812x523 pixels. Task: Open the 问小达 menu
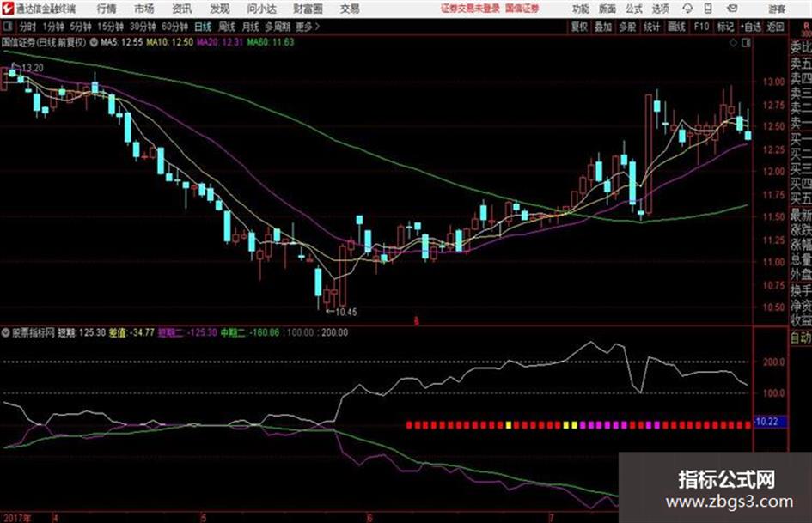[261, 9]
